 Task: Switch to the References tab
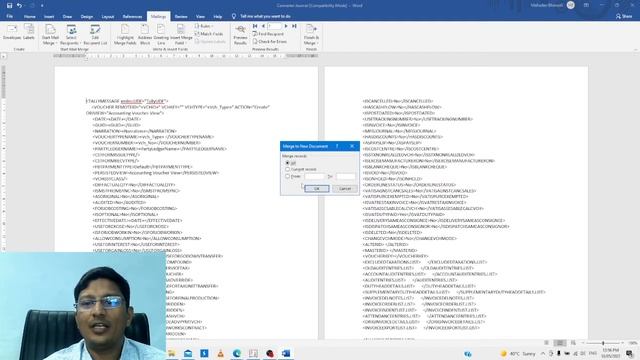[x=132, y=16]
